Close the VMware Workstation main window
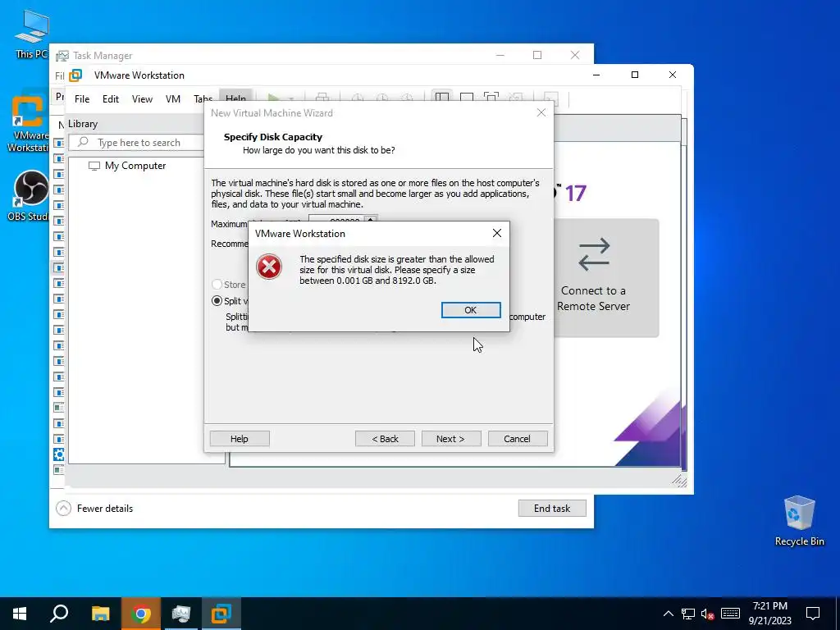The height and width of the screenshot is (630, 840). (x=673, y=75)
